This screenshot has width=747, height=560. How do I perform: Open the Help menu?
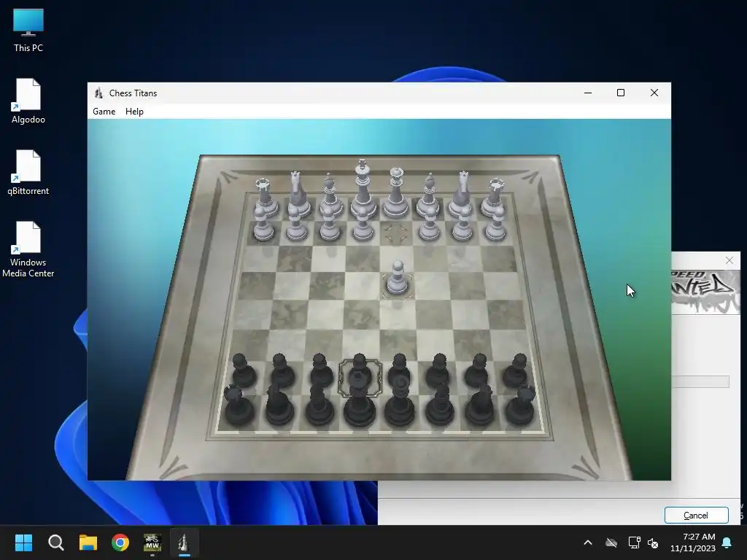(x=134, y=112)
